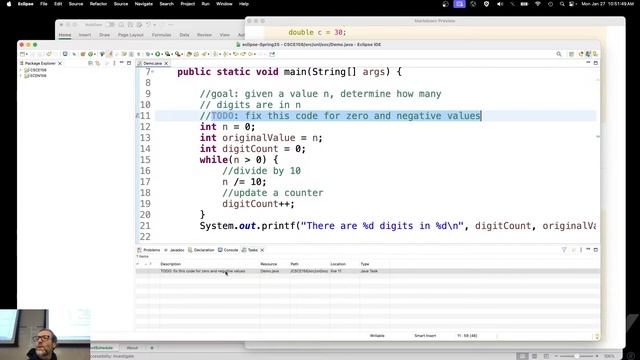Expand the second project tree node
640x360 pixels.
coord(21,76)
